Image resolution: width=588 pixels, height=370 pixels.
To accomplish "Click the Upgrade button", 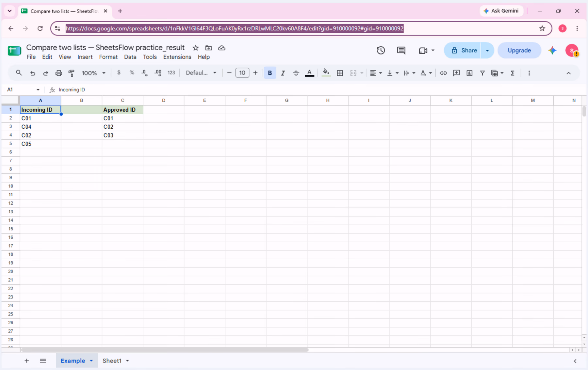I will 519,51.
